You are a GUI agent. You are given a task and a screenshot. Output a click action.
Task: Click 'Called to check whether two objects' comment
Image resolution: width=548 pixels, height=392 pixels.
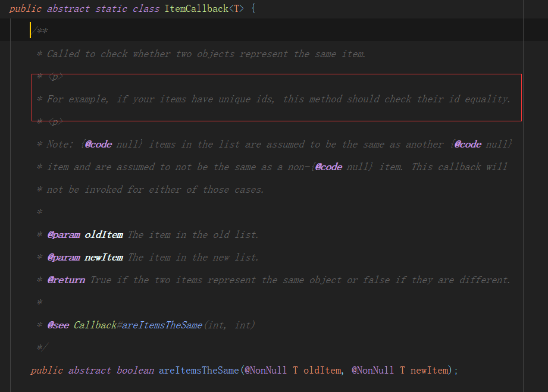coord(201,54)
